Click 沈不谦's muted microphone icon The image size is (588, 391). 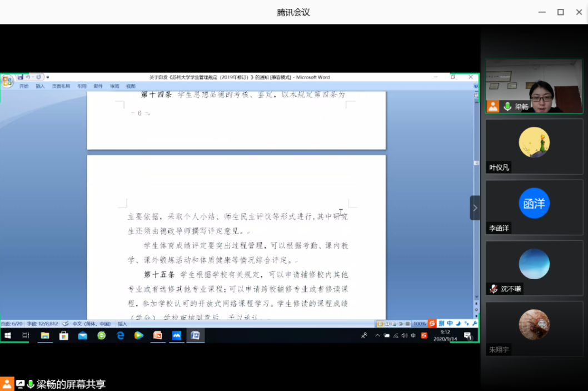click(x=493, y=289)
